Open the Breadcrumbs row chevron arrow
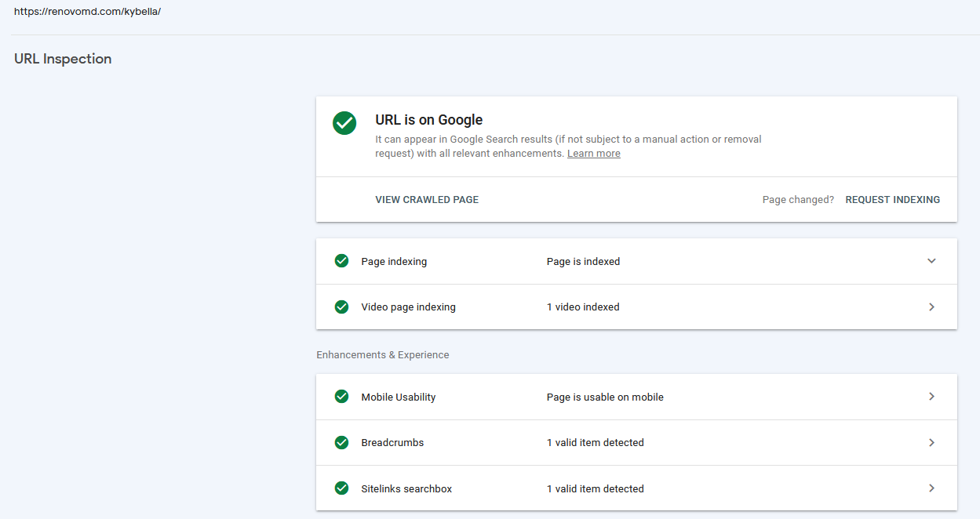 click(931, 442)
